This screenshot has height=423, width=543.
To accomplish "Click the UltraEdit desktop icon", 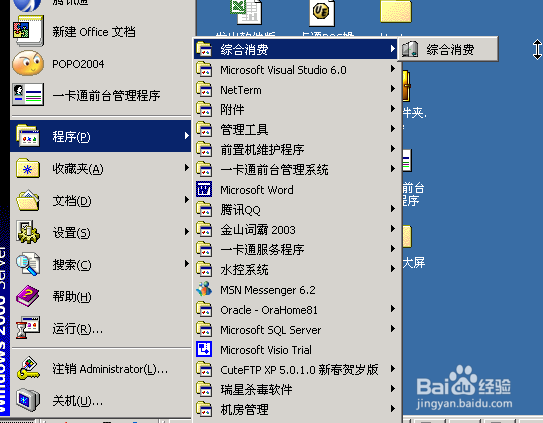I will tap(322, 12).
